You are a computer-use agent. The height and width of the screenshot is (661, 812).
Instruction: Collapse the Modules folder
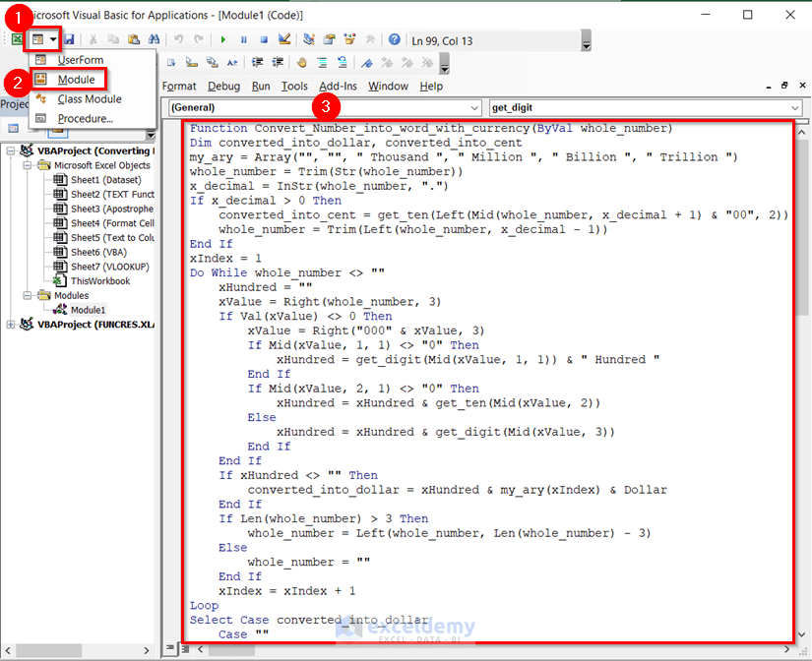coord(28,295)
